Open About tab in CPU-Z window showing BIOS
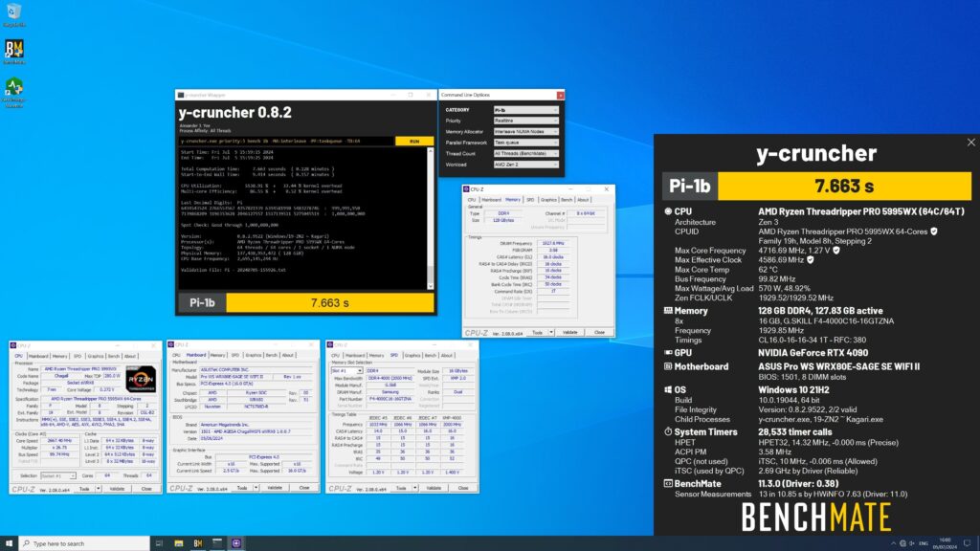Screen dimensions: 980x551 287,355
